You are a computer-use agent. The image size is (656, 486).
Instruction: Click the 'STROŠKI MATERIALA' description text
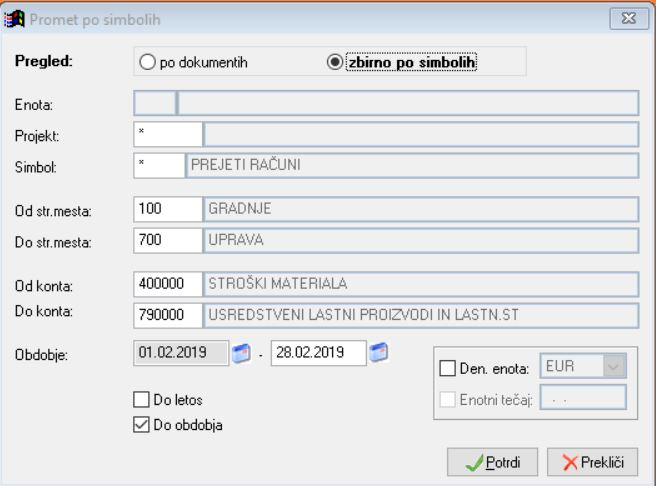278,284
